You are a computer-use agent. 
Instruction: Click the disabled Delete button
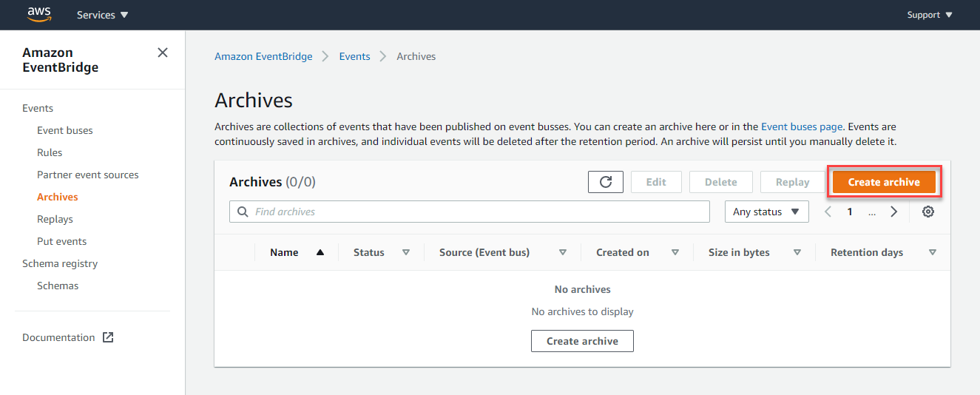click(721, 182)
